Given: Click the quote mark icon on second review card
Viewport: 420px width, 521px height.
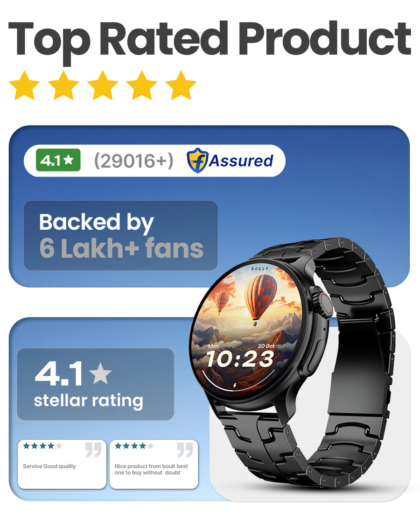Looking at the screenshot, I should point(185,450).
